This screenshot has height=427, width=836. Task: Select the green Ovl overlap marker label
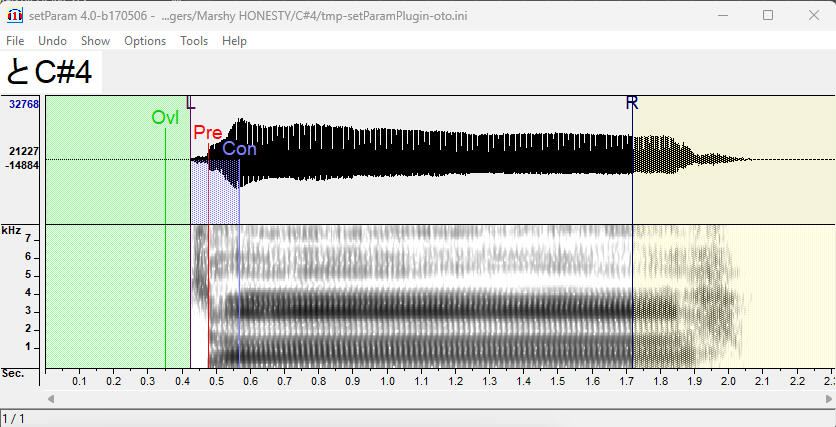(165, 118)
